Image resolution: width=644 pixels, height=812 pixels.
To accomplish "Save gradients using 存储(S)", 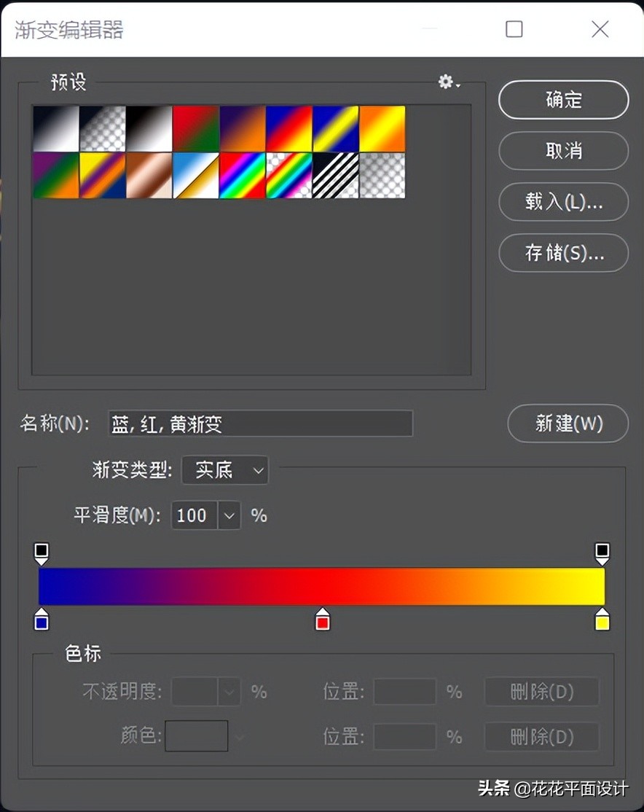I will (563, 254).
